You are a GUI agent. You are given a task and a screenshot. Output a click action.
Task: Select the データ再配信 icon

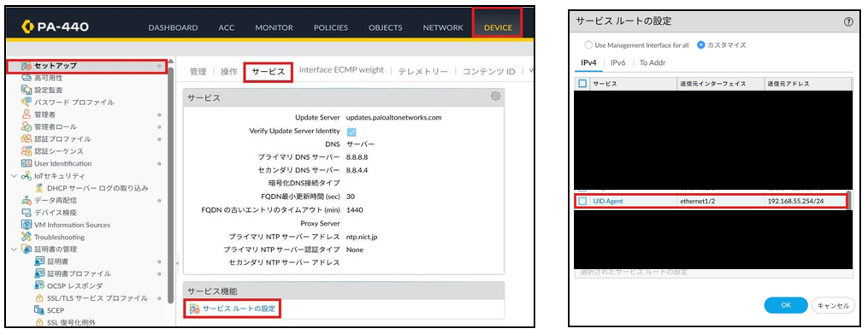26,200
